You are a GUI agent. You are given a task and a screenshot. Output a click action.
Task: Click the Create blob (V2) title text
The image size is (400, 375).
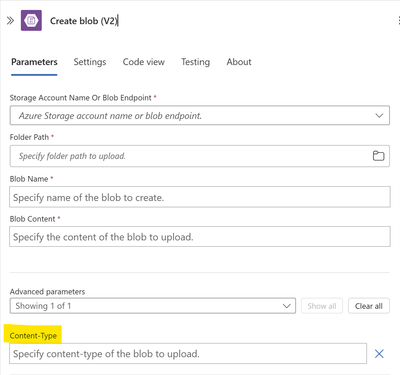[84, 21]
